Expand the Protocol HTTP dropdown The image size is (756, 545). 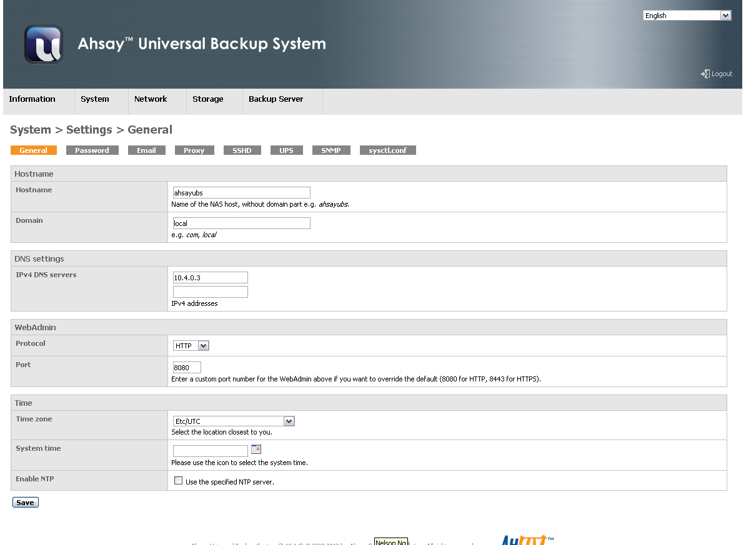pyautogui.click(x=191, y=346)
